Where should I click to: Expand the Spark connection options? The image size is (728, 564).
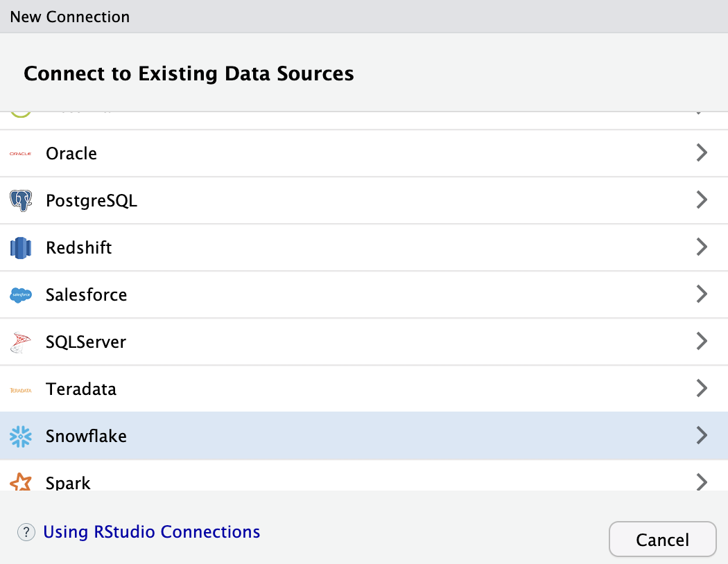point(702,482)
